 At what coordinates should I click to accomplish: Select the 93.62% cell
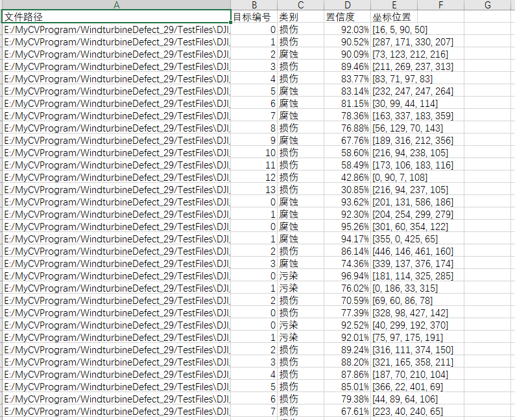point(348,202)
